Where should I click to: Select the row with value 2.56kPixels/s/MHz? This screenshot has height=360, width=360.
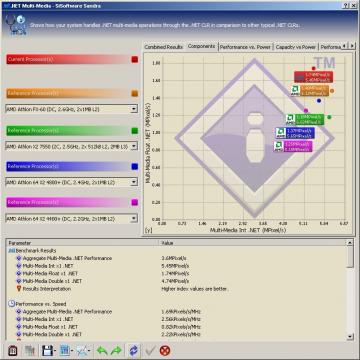pos(176,319)
